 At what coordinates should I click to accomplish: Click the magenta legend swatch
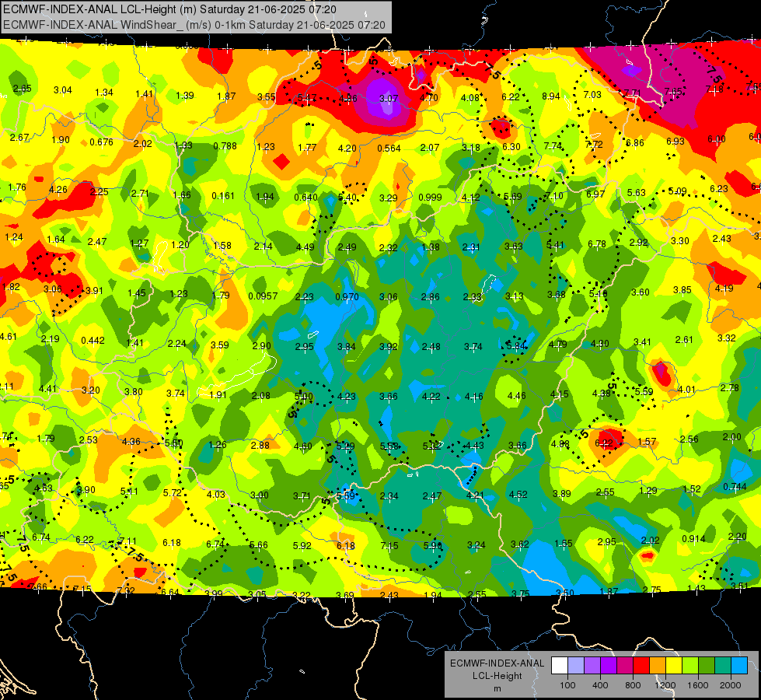[625, 666]
